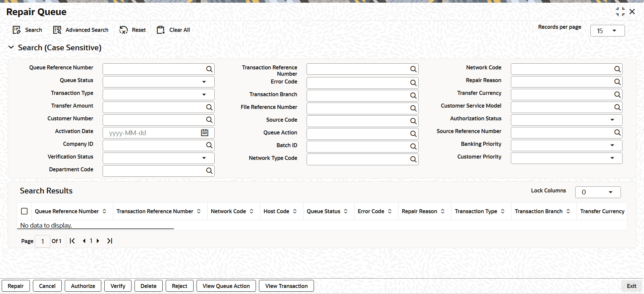Open Queue Action lookup magnifier
The height and width of the screenshot is (294, 644).
point(413,134)
